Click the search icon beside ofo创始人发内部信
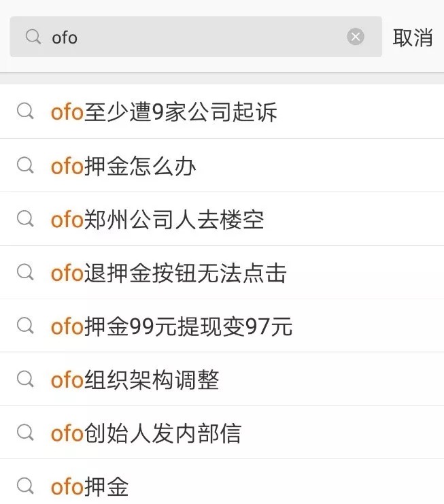Screen dimensions: 444x504 (x=25, y=433)
